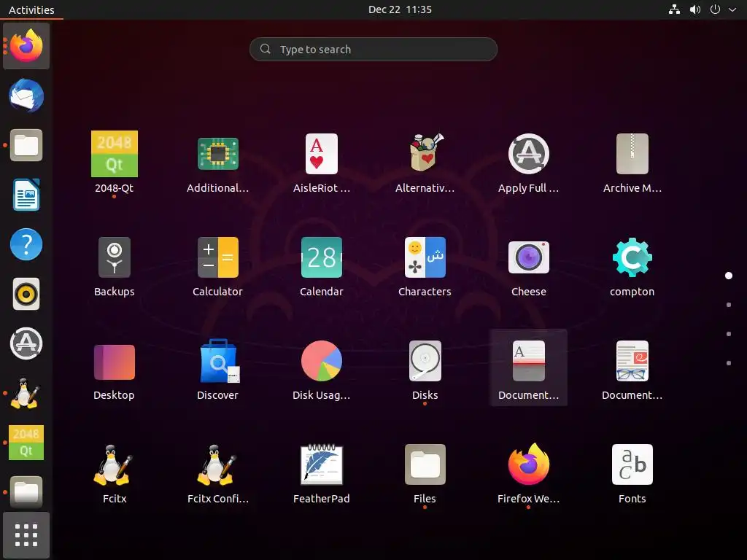Open power icon system menu
The height and width of the screenshot is (560, 747).
pyautogui.click(x=715, y=9)
